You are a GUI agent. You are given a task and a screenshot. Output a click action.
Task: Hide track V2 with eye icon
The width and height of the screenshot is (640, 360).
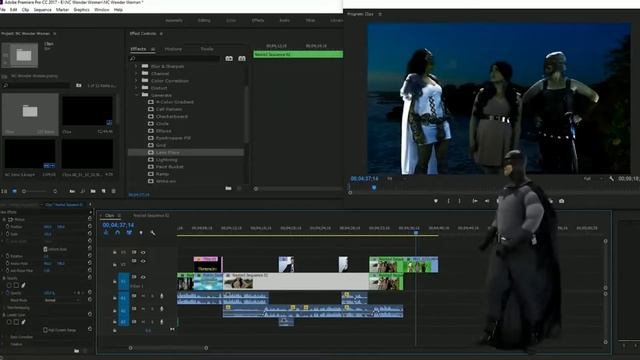click(x=143, y=261)
